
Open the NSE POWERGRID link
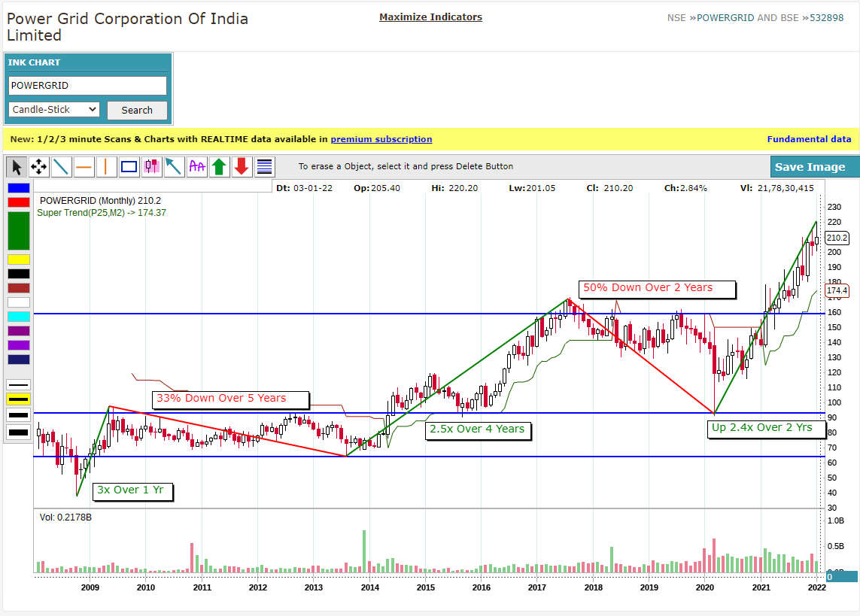[x=725, y=17]
